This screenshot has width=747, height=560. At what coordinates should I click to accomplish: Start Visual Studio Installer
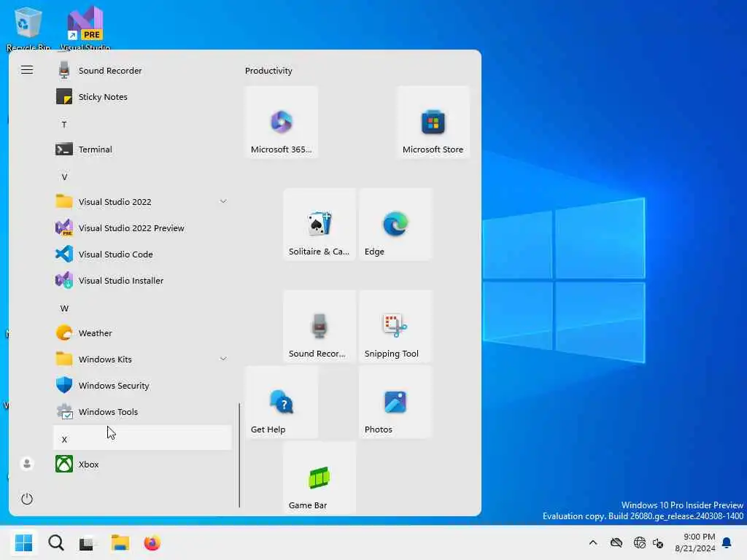tap(142, 281)
